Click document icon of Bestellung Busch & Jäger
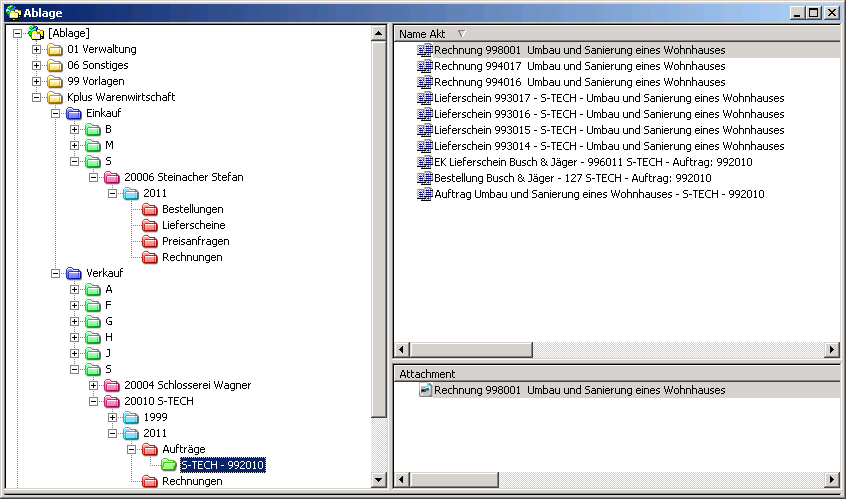846x499 pixels. point(425,178)
